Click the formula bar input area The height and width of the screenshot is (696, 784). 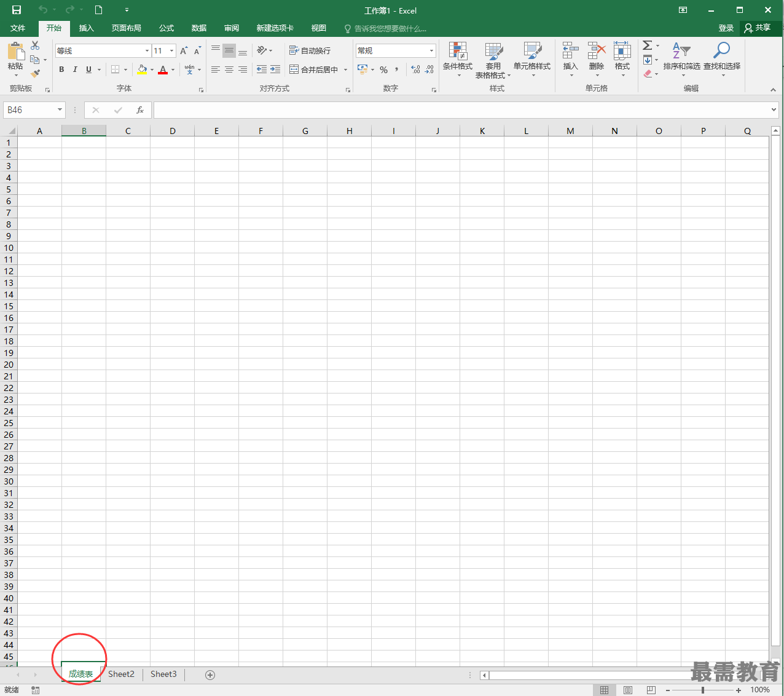(461, 110)
